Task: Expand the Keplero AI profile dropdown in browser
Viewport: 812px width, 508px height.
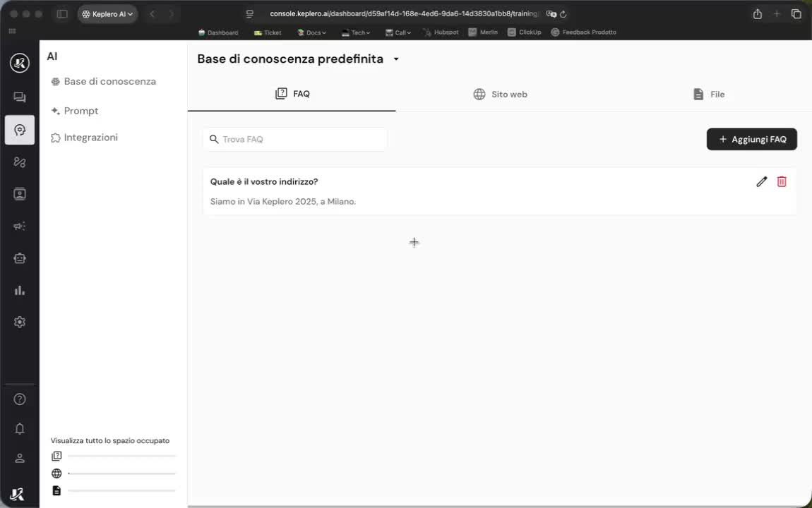Action: click(x=108, y=14)
